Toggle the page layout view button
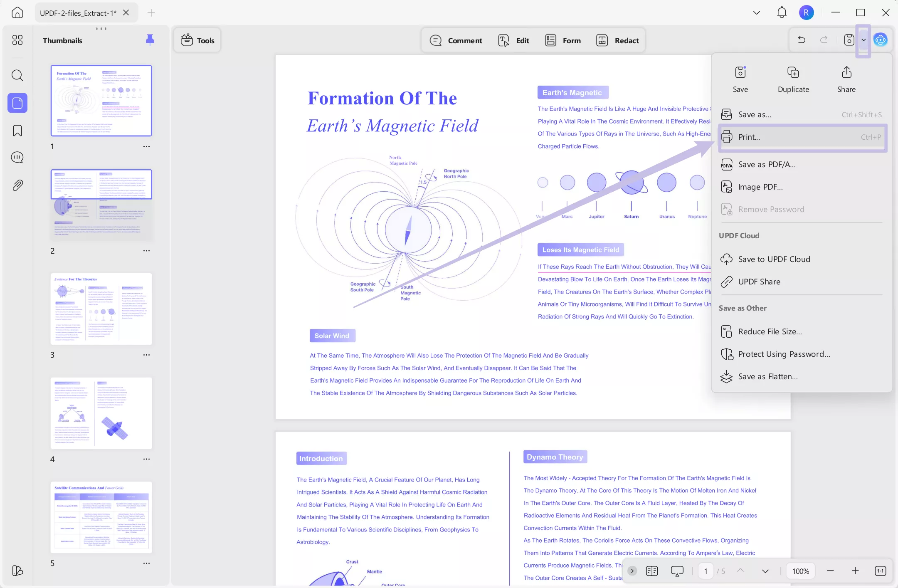 coord(651,571)
